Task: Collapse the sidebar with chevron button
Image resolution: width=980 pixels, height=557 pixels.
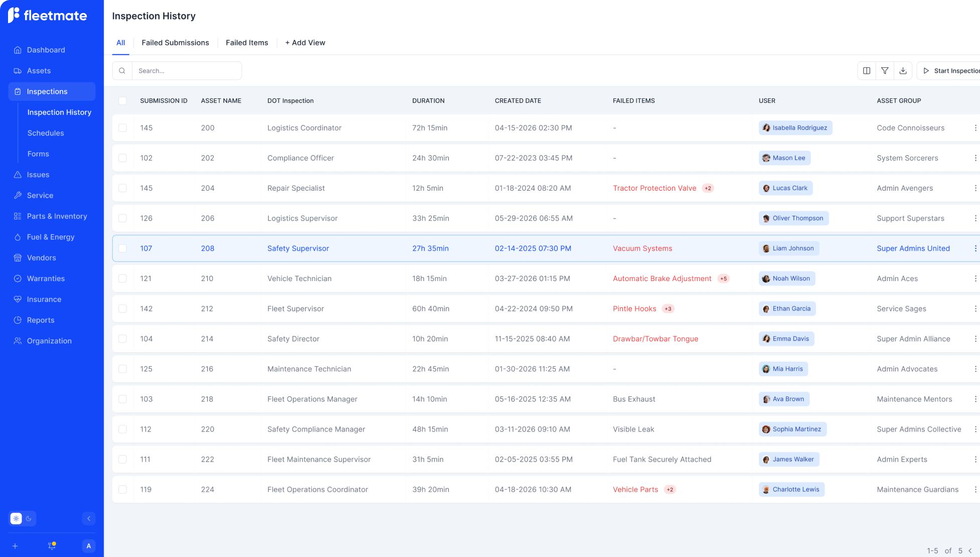Action: 88,518
